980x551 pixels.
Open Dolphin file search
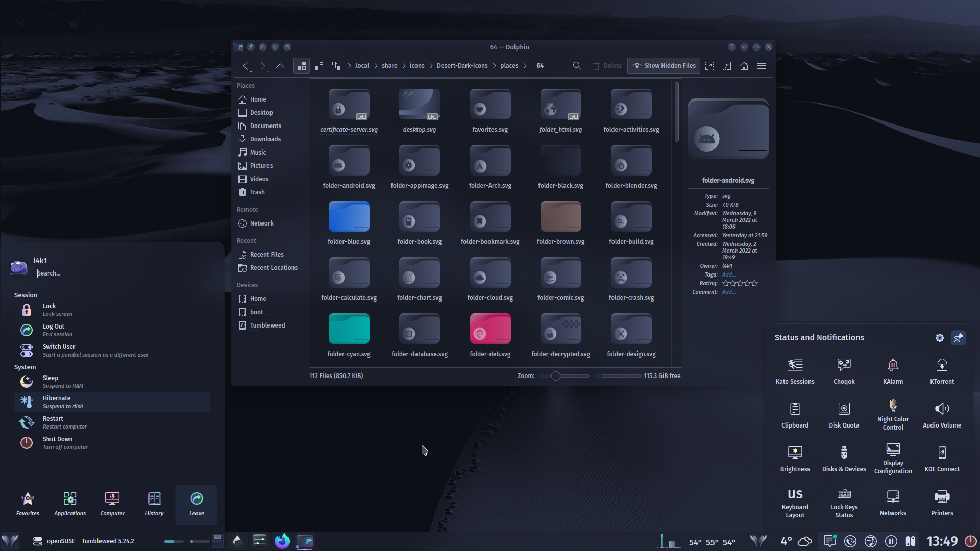coord(577,66)
